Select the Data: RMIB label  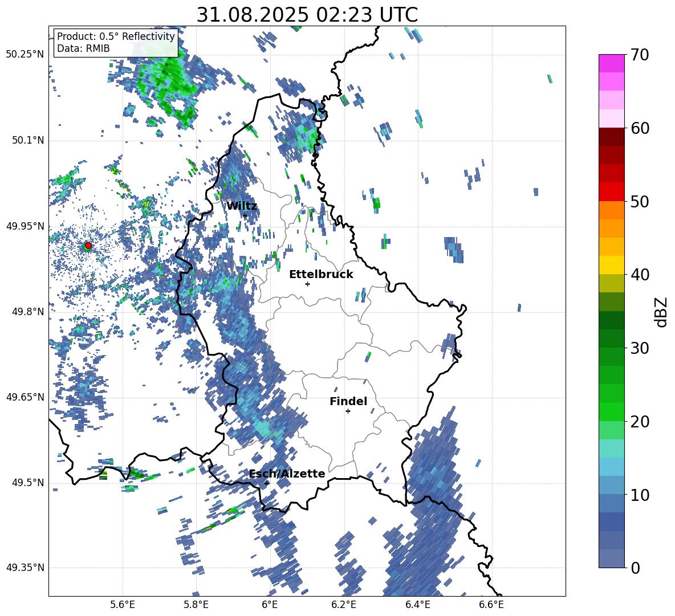tap(83, 48)
